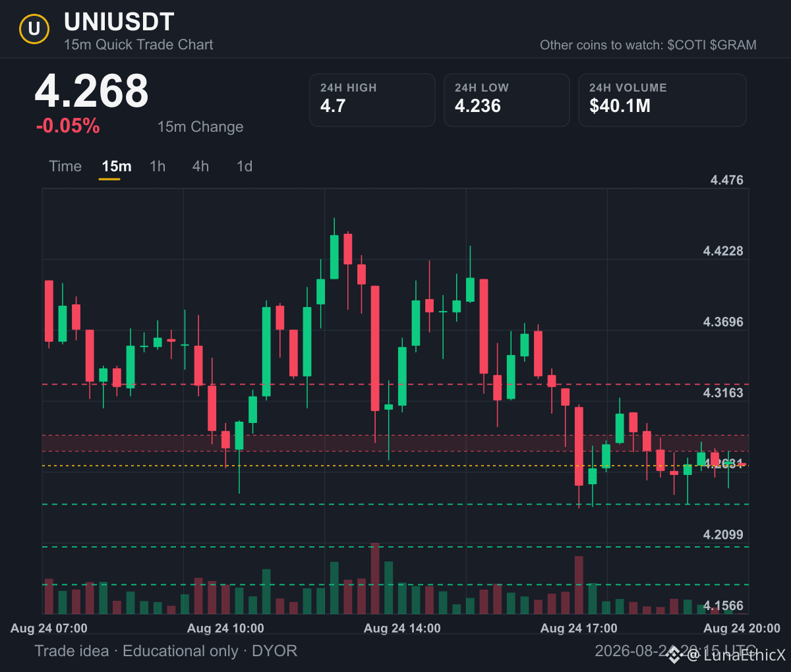Click the Trade idea disclaimer text
Image resolution: width=791 pixels, height=672 pixels.
(x=165, y=652)
